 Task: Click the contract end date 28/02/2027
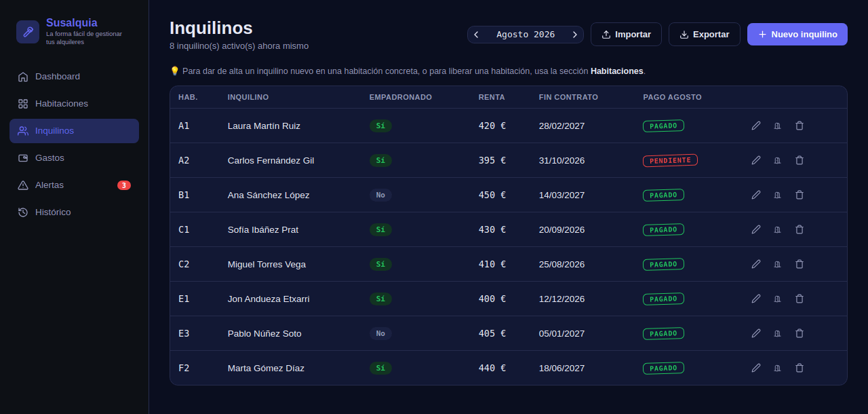tap(561, 126)
